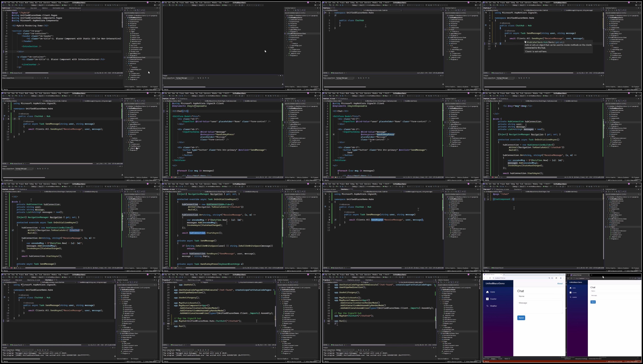Open the File menu in the Hybrid.razor frame

(5, 3)
